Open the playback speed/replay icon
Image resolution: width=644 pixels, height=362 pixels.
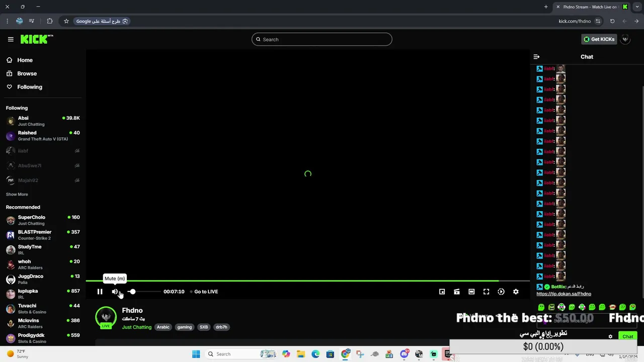[x=501, y=292]
